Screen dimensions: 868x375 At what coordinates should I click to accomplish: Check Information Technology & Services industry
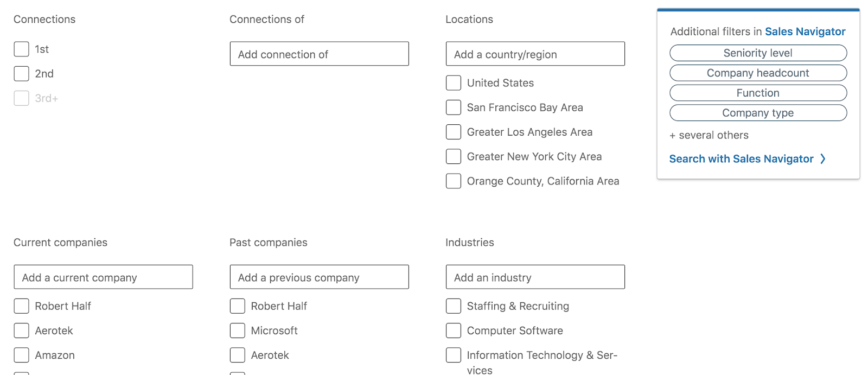coord(454,354)
